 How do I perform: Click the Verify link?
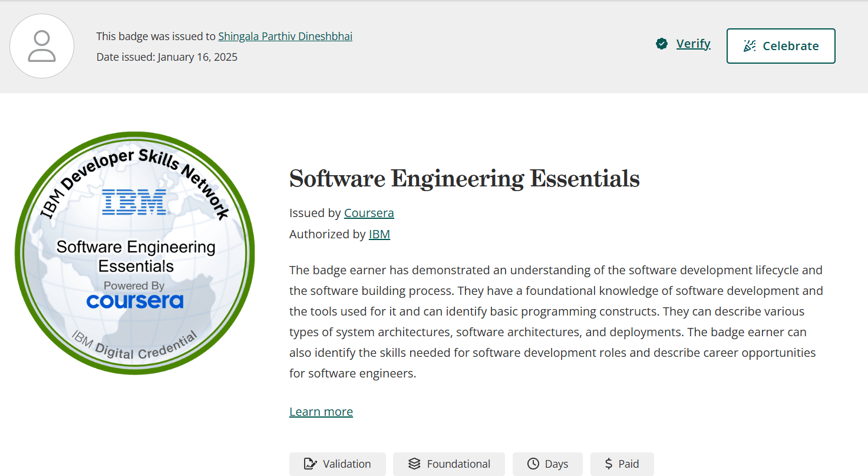693,44
